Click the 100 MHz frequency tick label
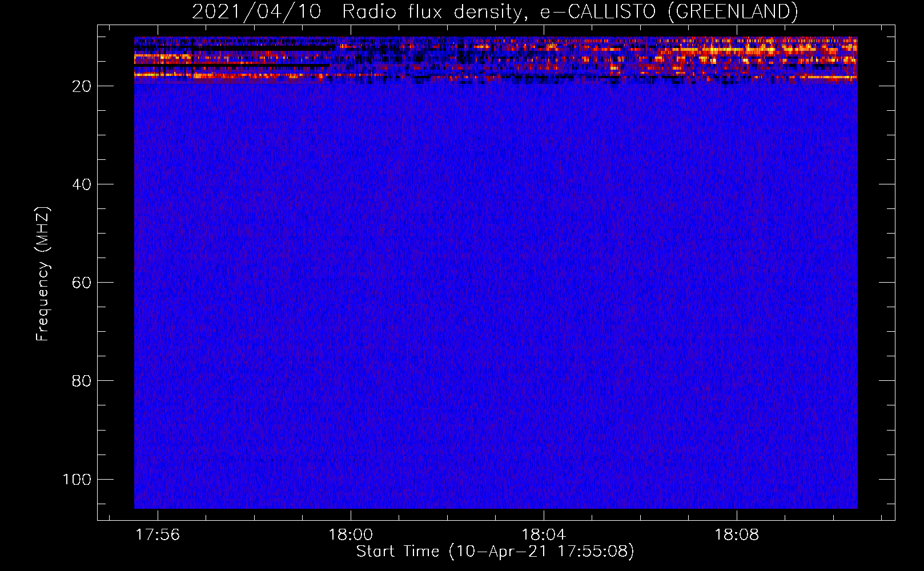Viewport: 924px width, 571px height. tap(77, 479)
